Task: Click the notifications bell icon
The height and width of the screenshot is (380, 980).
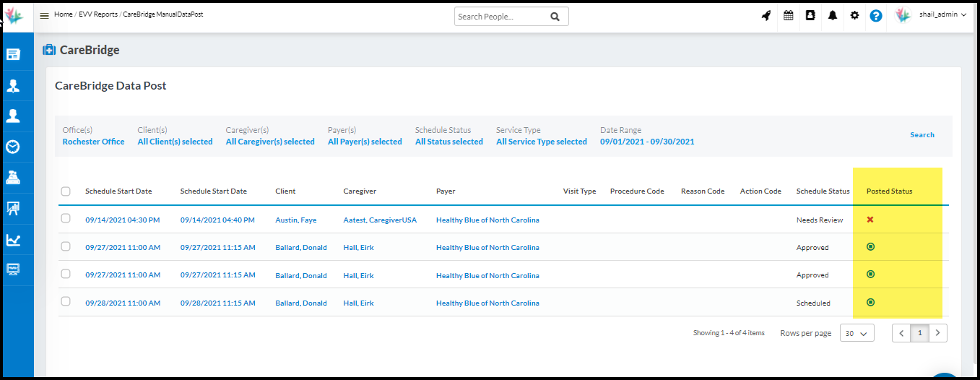Action: pyautogui.click(x=833, y=16)
